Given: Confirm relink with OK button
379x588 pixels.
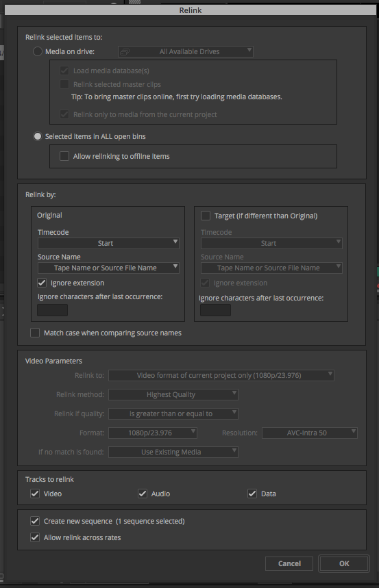Looking at the screenshot, I should 344,563.
